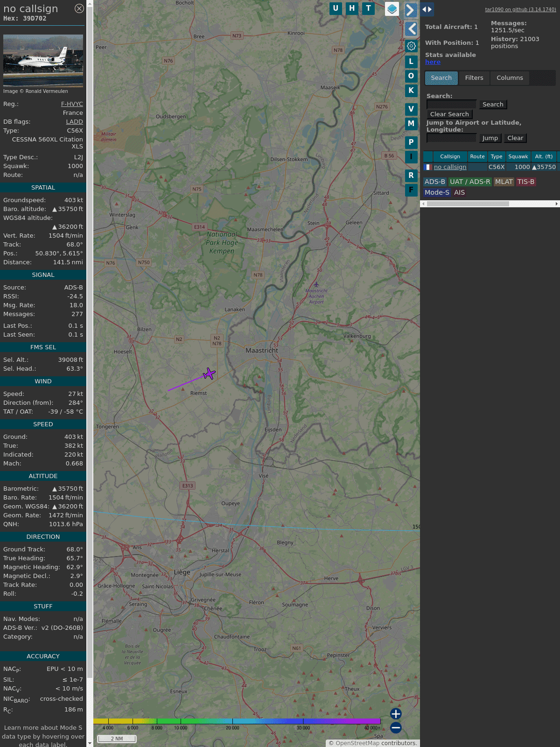The width and height of the screenshot is (560, 747).
Task: Zoom out the map with minus button
Action: click(396, 727)
